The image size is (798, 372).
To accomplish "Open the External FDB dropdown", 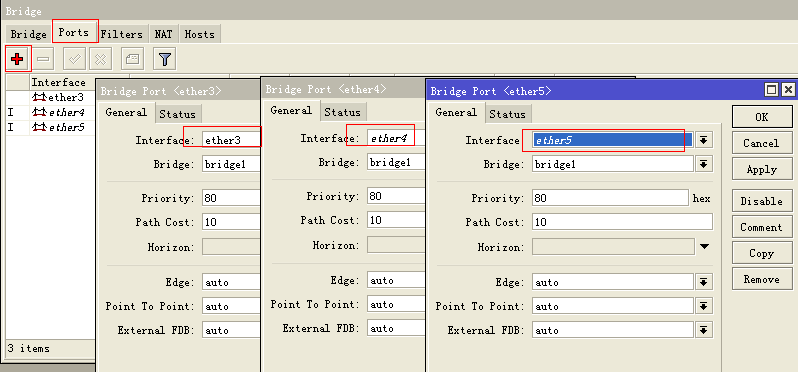I will [703, 330].
